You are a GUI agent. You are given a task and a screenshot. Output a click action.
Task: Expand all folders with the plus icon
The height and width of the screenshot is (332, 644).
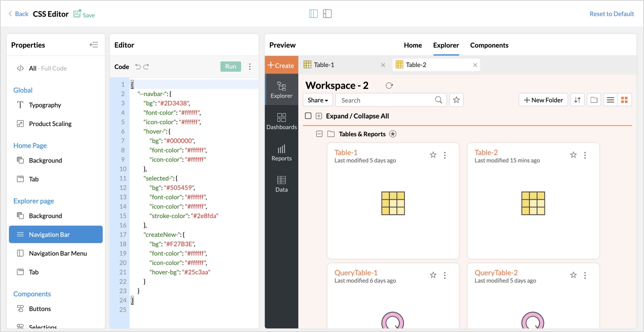point(319,116)
